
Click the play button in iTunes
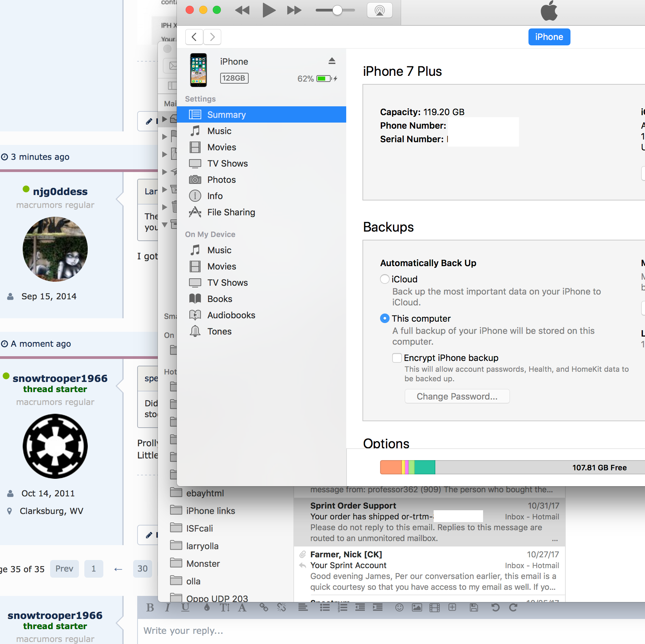tap(269, 10)
